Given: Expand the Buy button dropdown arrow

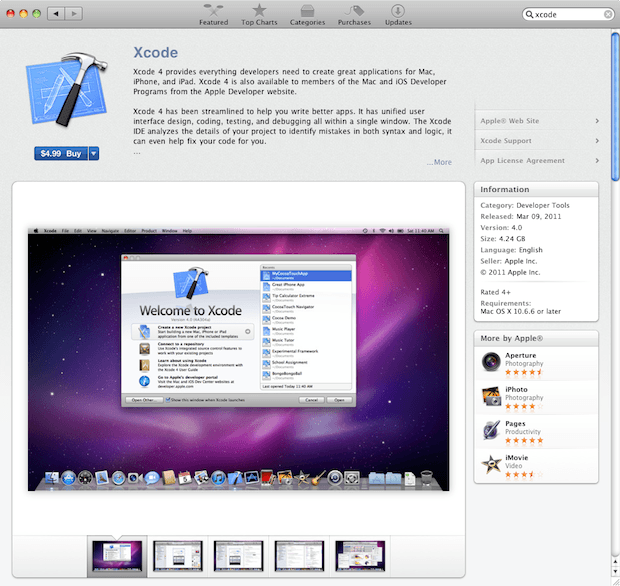Looking at the screenshot, I should [94, 154].
